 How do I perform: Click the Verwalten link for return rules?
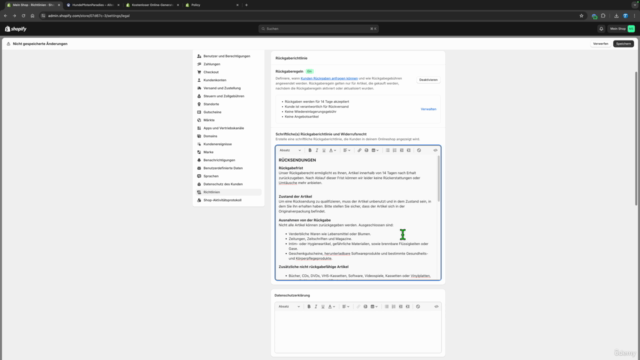(x=429, y=109)
